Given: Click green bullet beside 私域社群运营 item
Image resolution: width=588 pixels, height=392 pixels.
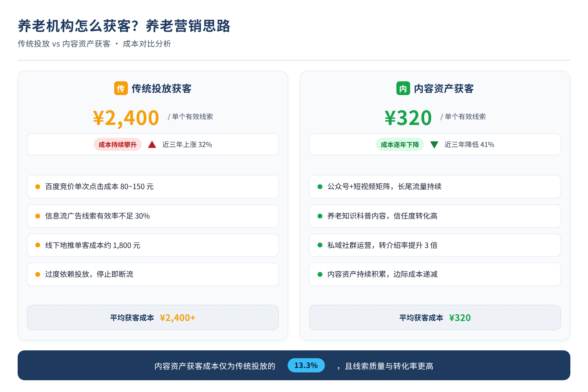Looking at the screenshot, I should tap(320, 245).
